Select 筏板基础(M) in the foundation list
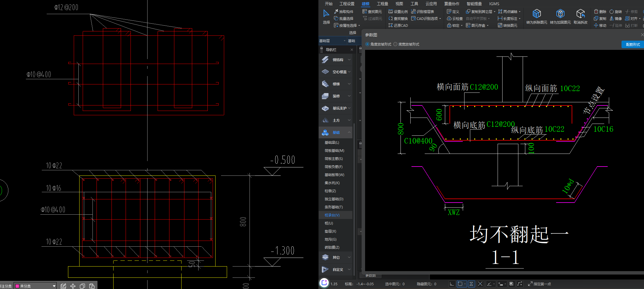The image size is (644, 289). coord(334,151)
